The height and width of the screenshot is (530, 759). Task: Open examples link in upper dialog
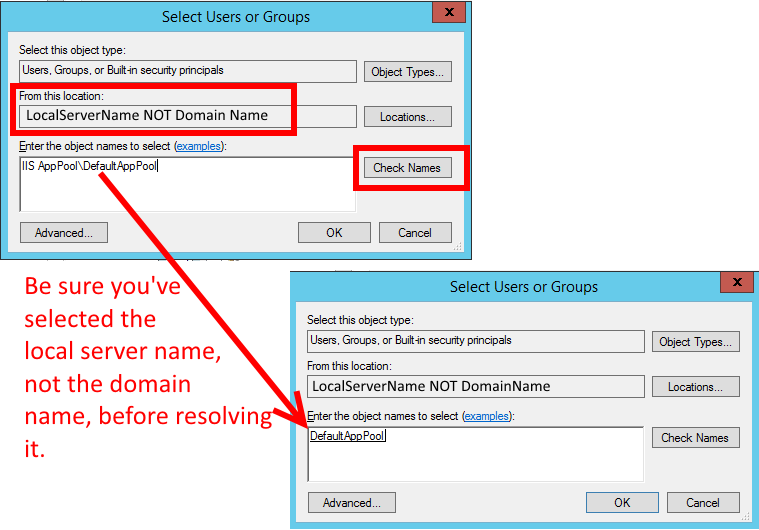pos(198,146)
